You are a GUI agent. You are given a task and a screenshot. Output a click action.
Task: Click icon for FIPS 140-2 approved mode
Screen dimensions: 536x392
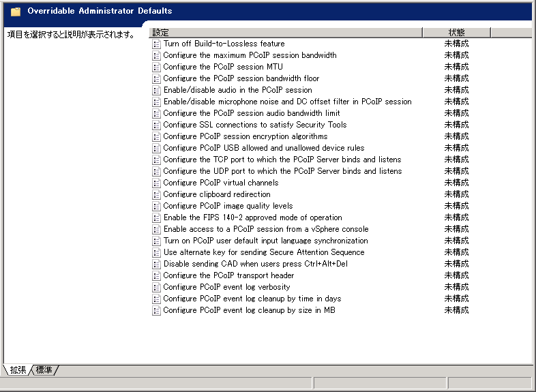tap(156, 218)
